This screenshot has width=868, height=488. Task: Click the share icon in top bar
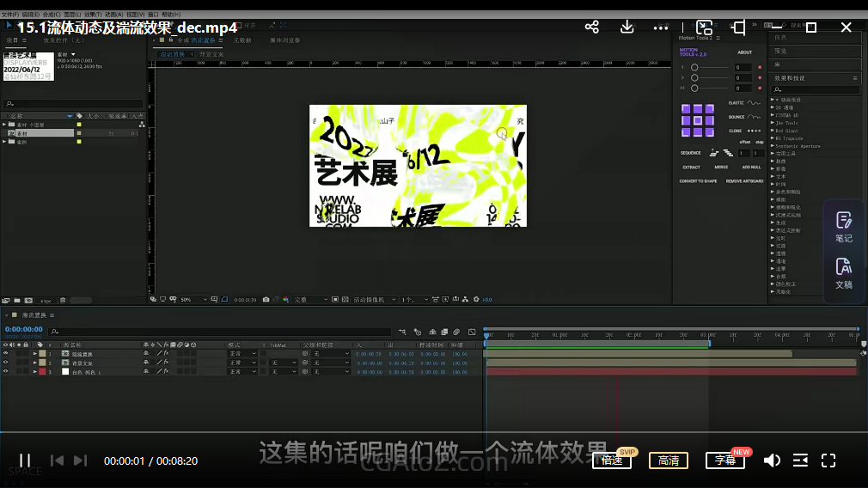click(x=592, y=27)
